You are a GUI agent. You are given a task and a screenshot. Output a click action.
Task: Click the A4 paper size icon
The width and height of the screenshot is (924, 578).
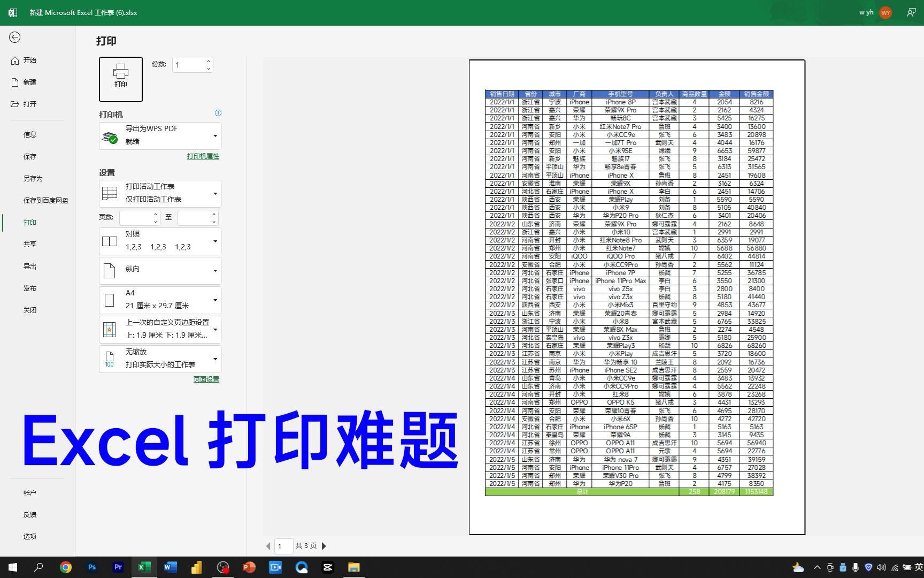110,300
